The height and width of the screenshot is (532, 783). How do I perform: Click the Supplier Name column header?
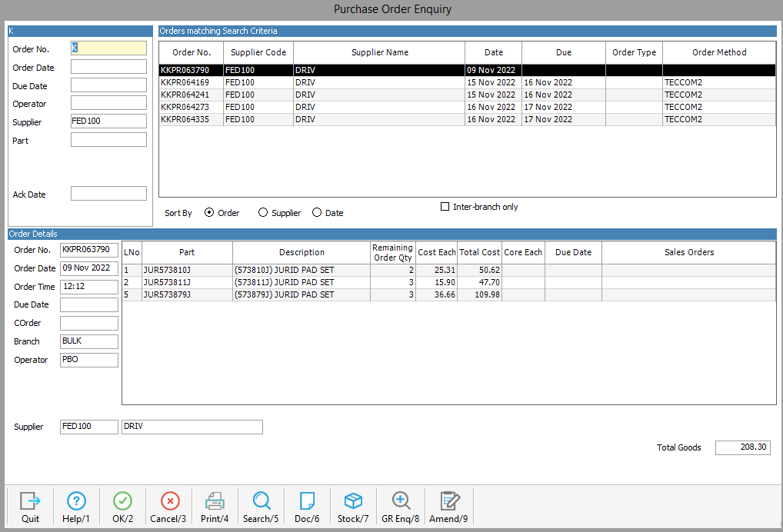pyautogui.click(x=379, y=52)
